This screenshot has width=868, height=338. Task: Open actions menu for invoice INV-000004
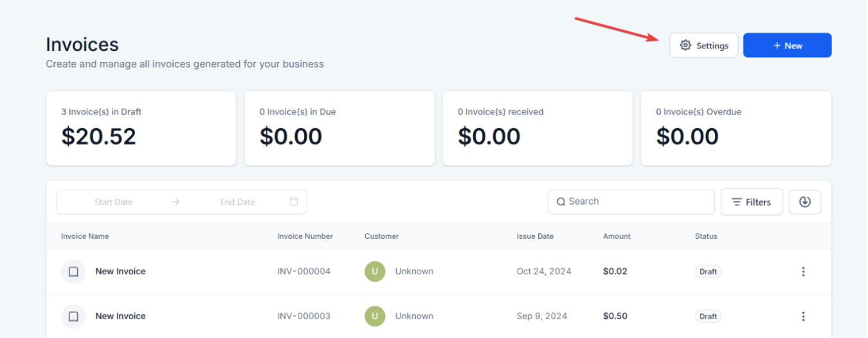pyautogui.click(x=803, y=272)
